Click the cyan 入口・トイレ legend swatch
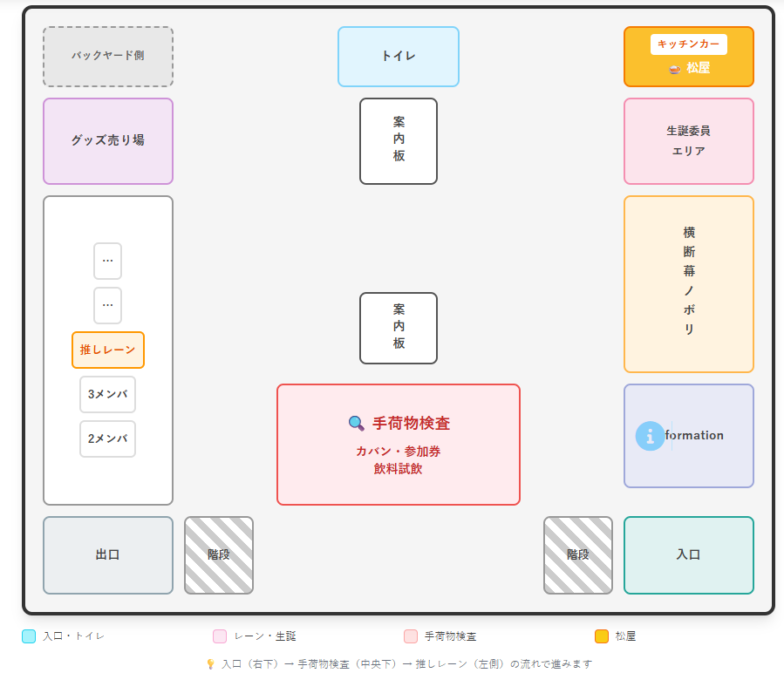Image resolution: width=784 pixels, height=673 pixels. point(29,636)
